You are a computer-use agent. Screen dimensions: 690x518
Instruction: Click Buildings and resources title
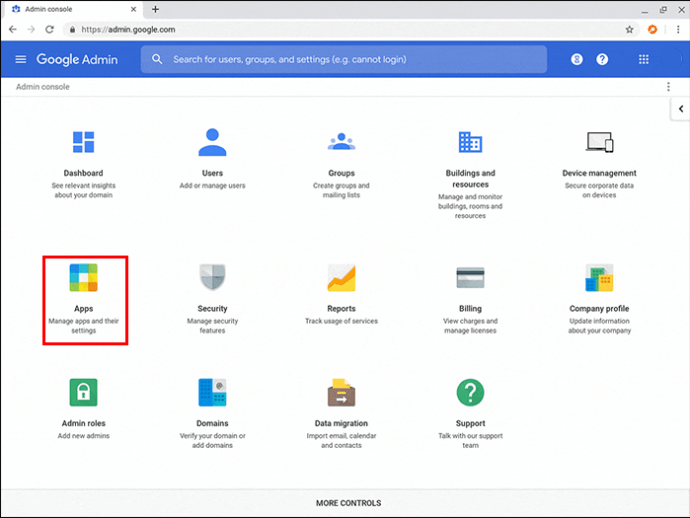click(470, 179)
